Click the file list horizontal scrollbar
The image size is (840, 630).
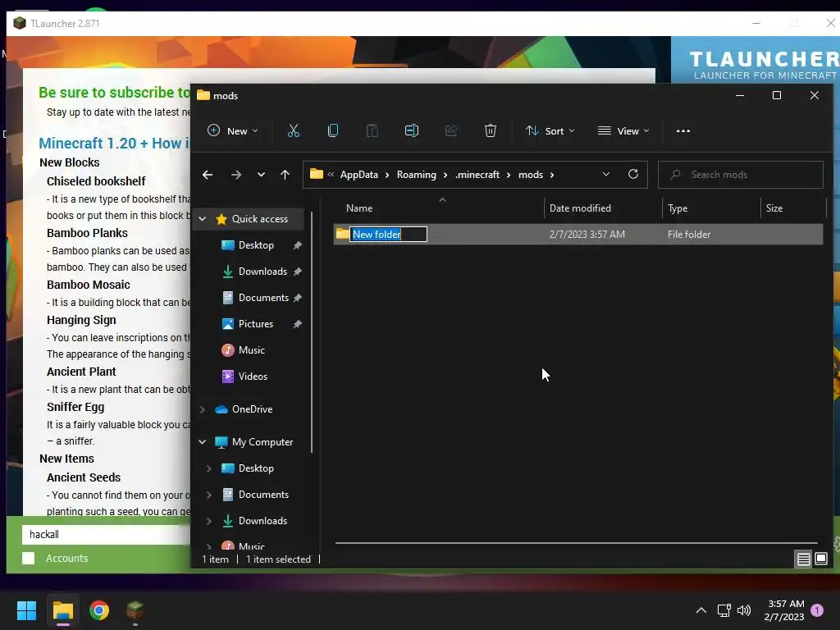coord(576,543)
